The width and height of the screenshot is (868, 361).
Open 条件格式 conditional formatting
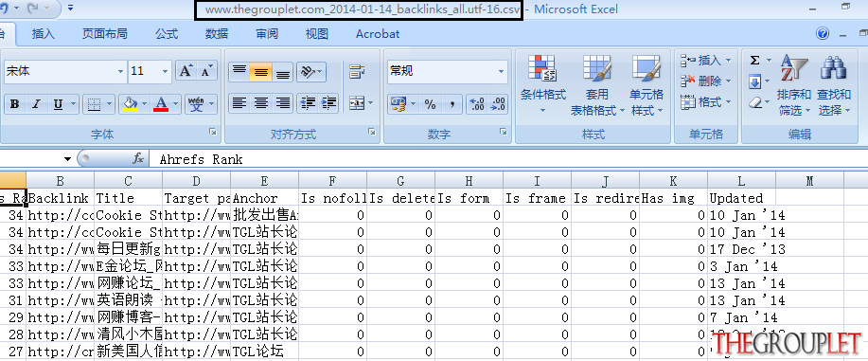(x=543, y=85)
